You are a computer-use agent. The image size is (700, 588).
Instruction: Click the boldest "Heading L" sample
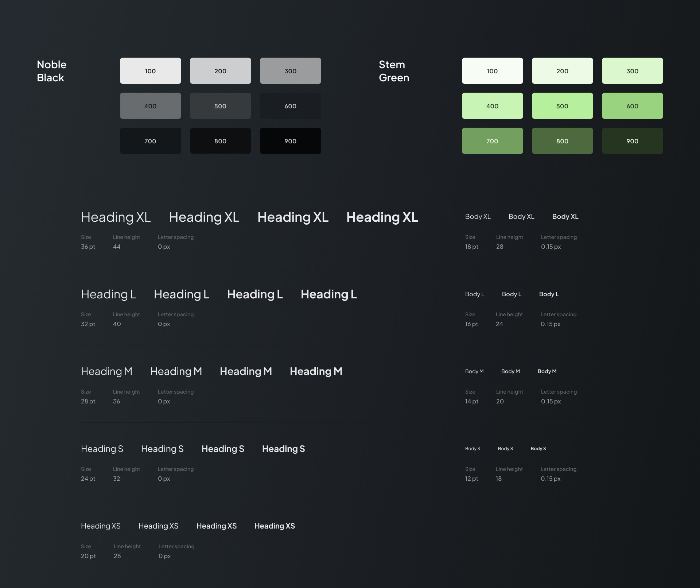[x=329, y=294]
